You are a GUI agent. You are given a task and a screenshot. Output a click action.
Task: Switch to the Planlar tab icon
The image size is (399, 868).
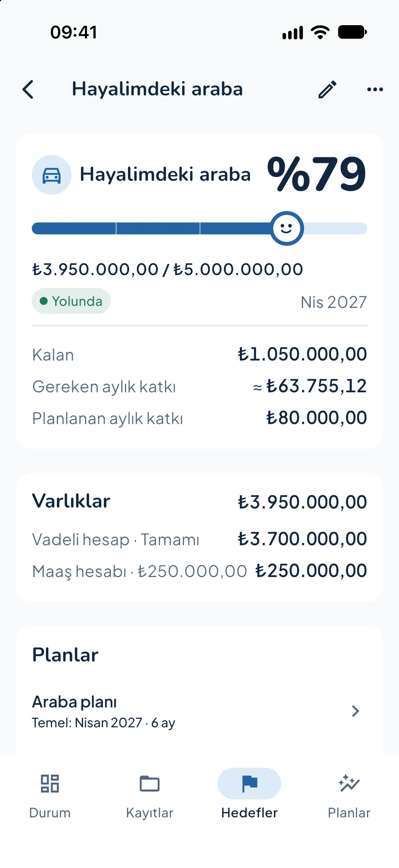tap(349, 784)
